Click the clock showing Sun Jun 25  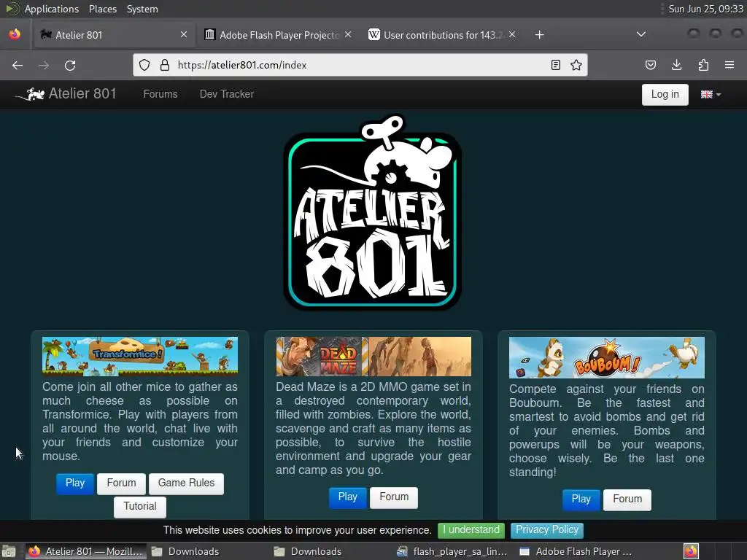(x=705, y=9)
